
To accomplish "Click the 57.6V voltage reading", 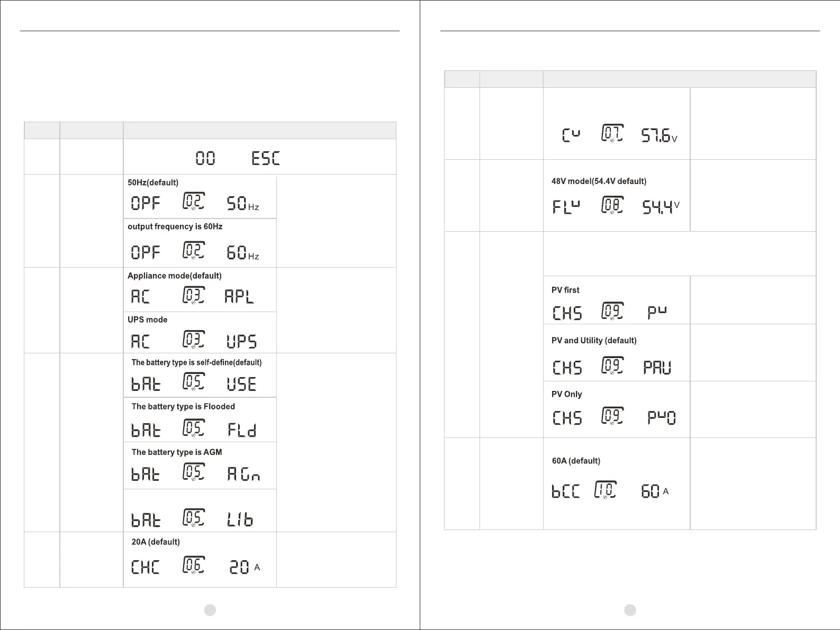I will [659, 136].
